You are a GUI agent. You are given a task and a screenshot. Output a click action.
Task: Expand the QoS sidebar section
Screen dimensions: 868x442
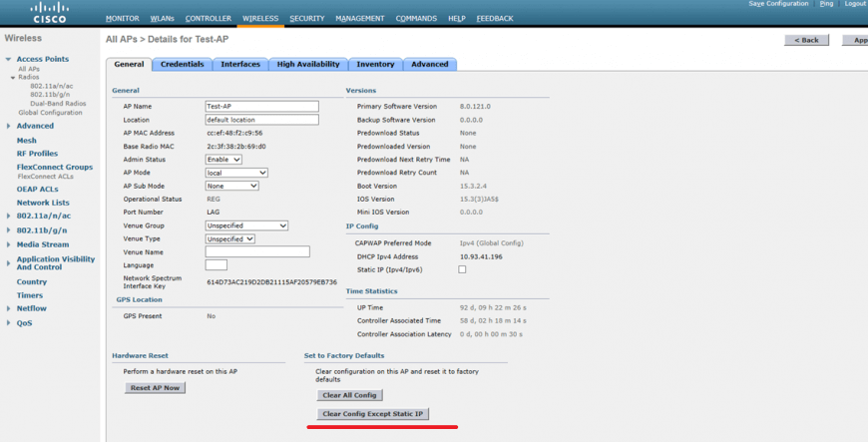click(8, 323)
